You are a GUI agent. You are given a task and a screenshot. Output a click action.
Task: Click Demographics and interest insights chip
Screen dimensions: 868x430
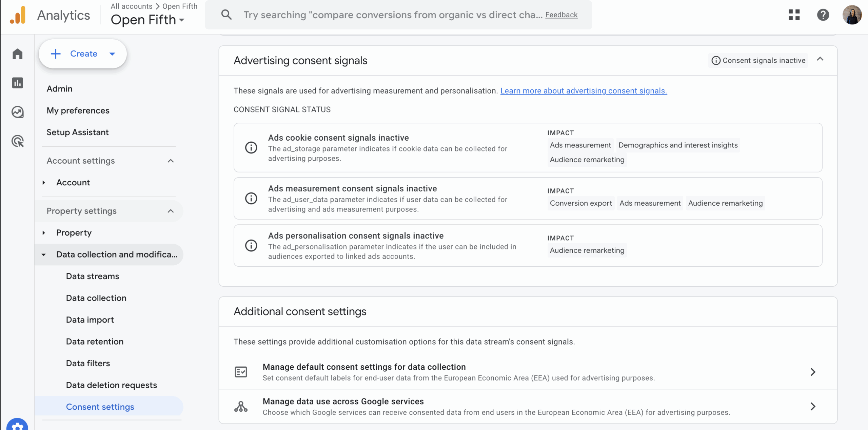[x=678, y=145]
